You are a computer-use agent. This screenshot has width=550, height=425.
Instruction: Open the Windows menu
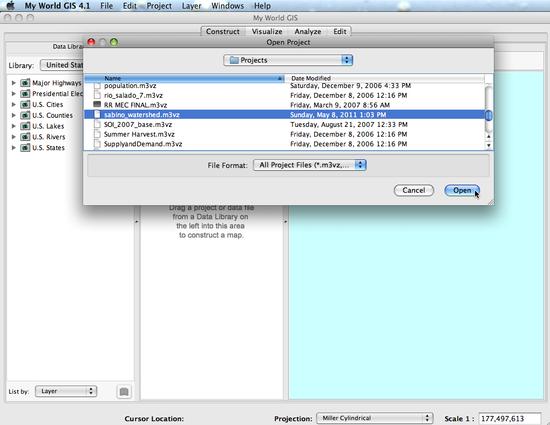pyautogui.click(x=227, y=6)
